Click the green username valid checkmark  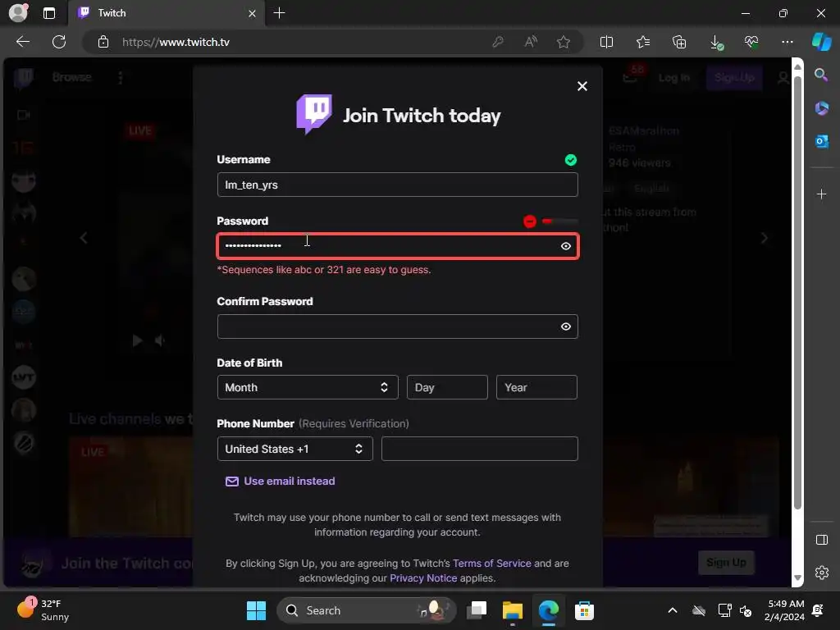point(571,160)
